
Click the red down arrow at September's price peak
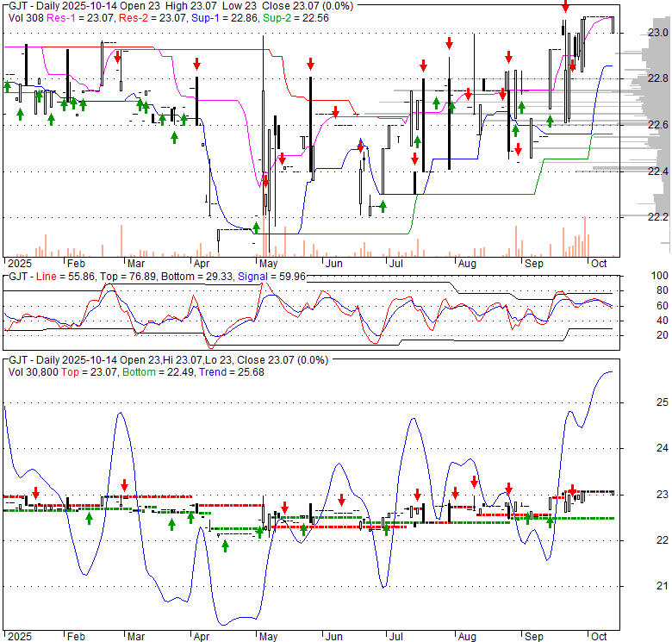[565, 7]
